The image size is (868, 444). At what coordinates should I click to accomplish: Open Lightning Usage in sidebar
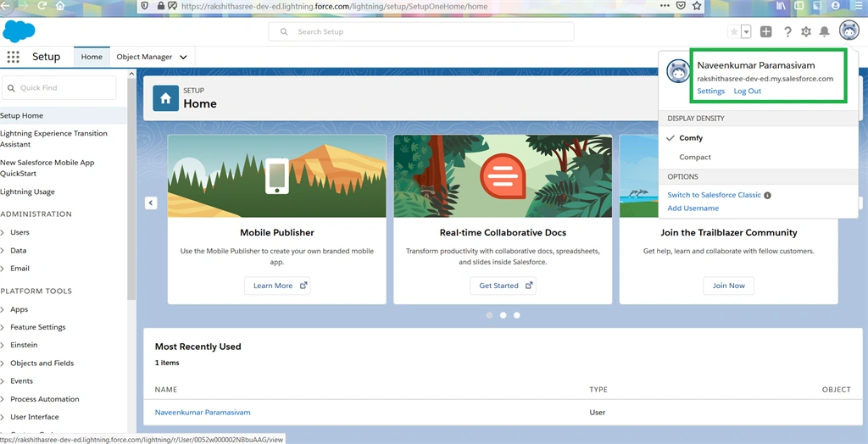(x=28, y=192)
